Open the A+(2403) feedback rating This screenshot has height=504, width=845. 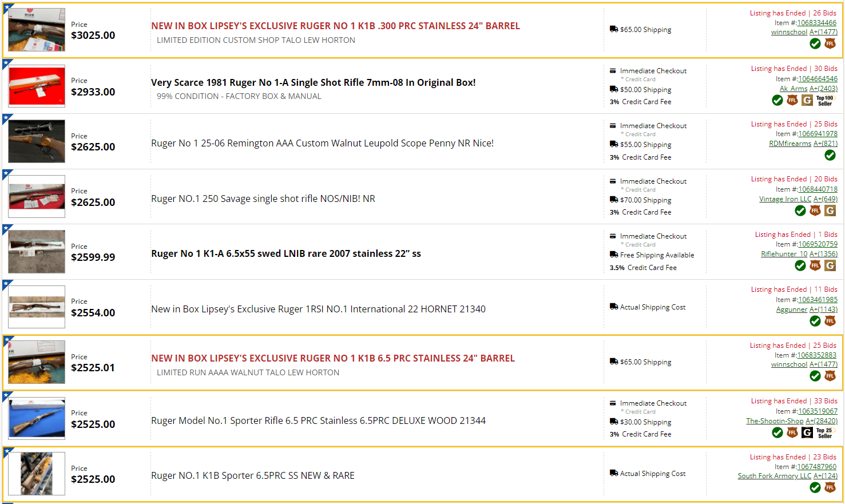click(x=823, y=89)
